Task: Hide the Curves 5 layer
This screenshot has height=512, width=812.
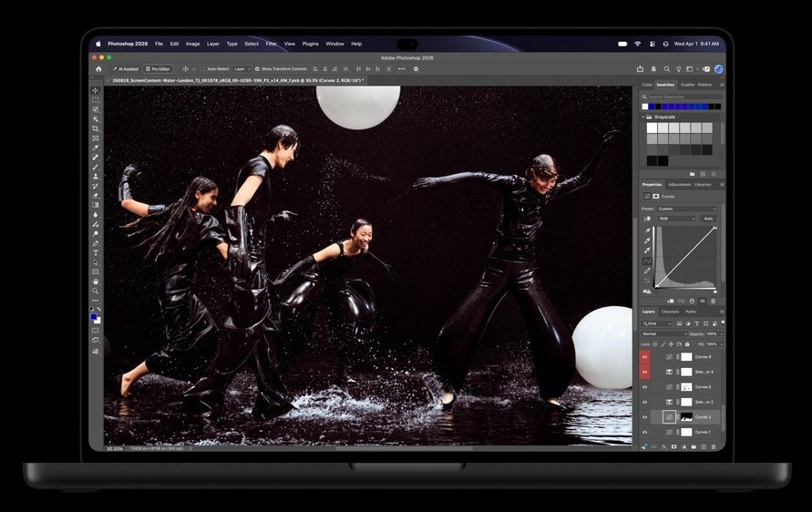Action: (x=644, y=386)
